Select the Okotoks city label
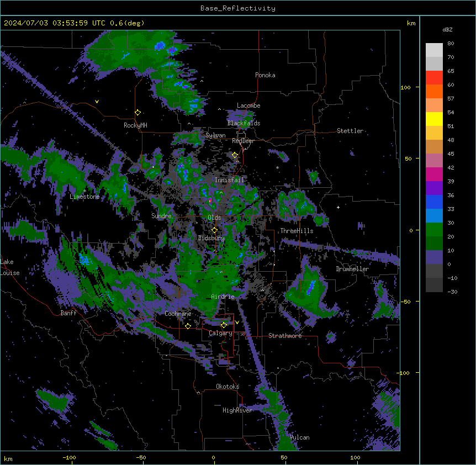The height and width of the screenshot is (465, 476). click(228, 387)
